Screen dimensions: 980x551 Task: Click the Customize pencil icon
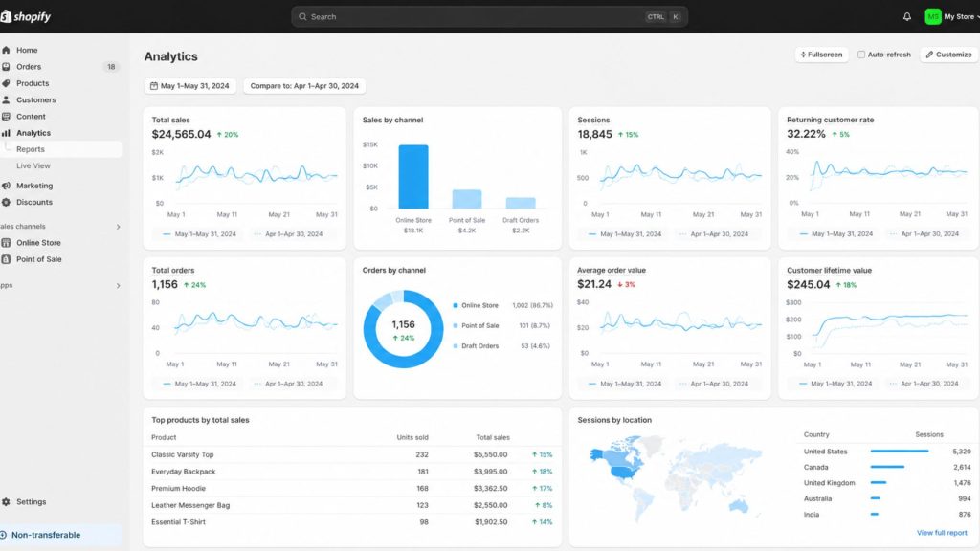coord(929,55)
